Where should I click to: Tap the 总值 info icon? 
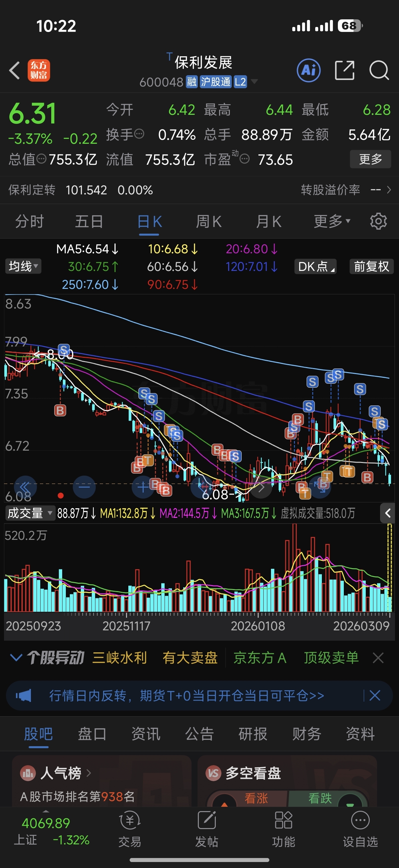tap(42, 159)
